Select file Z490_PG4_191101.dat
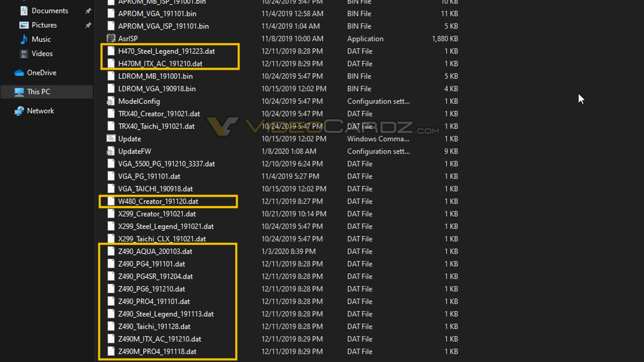 pos(152,264)
